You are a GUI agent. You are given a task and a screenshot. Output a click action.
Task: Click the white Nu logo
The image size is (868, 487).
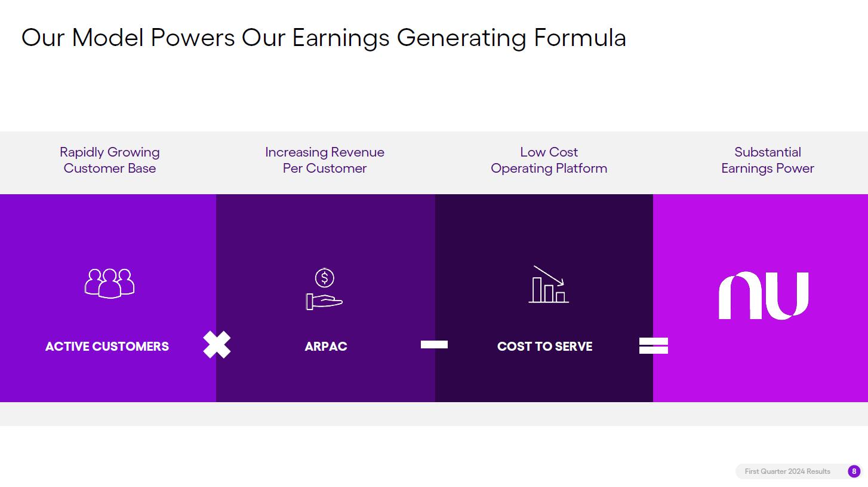(x=764, y=296)
